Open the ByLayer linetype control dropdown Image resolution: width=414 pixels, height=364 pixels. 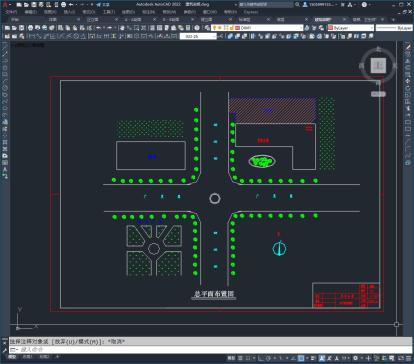[394, 28]
